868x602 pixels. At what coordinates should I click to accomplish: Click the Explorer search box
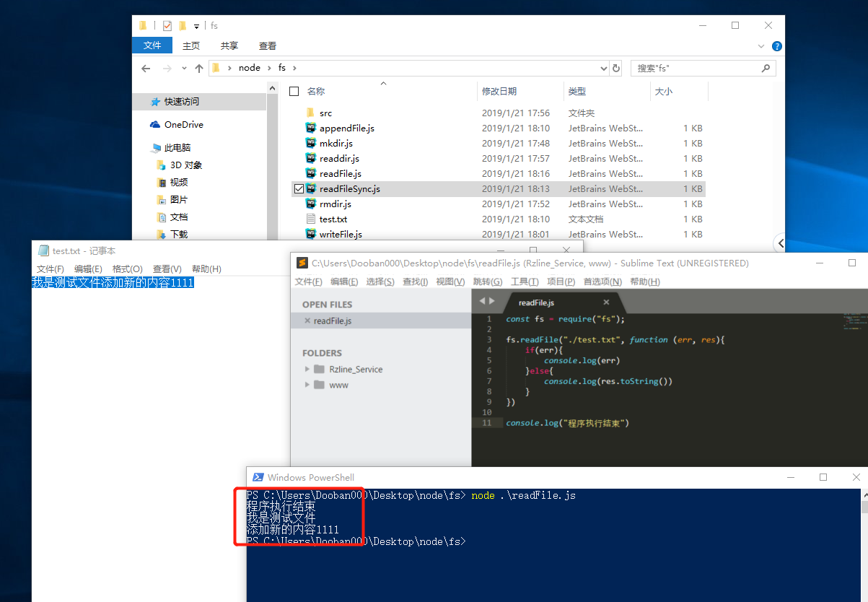coord(703,68)
